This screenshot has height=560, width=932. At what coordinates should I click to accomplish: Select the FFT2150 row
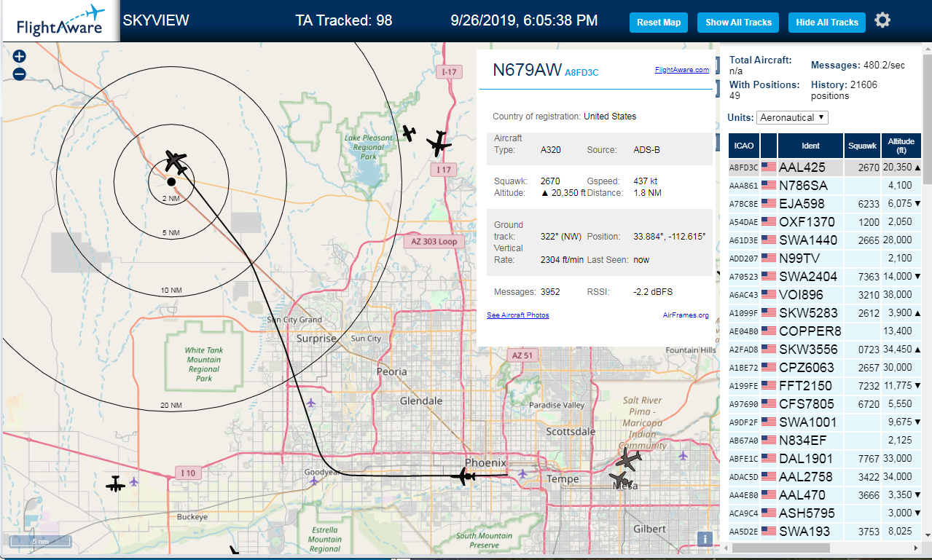point(826,386)
